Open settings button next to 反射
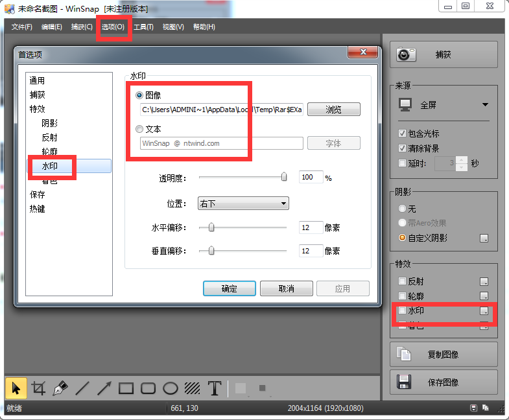 point(484,281)
